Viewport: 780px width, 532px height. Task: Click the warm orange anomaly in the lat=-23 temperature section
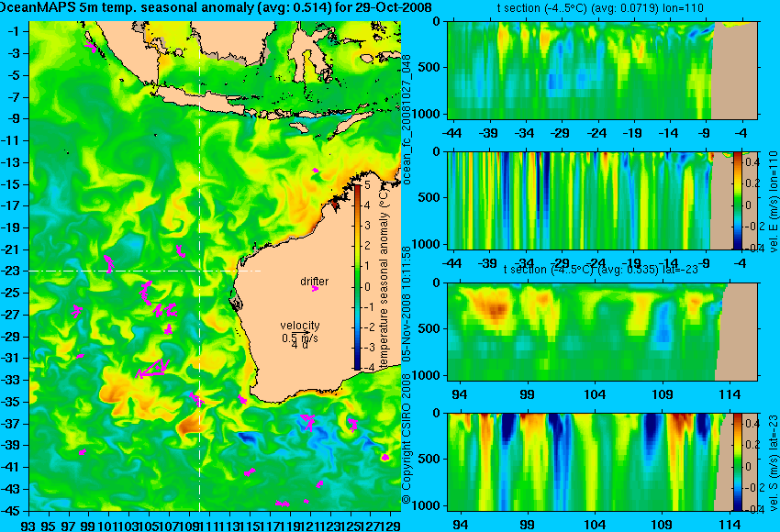tap(493, 308)
